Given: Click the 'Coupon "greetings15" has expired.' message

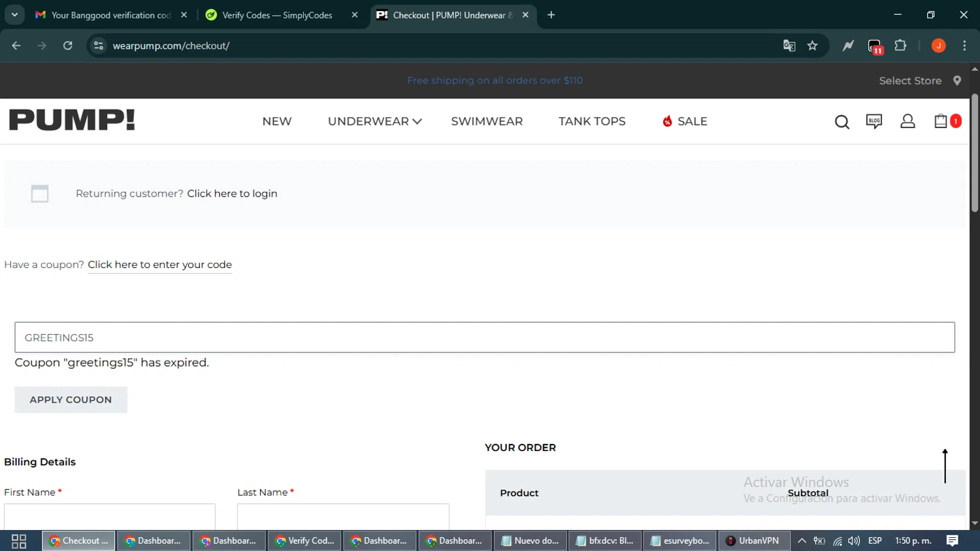Looking at the screenshot, I should pyautogui.click(x=112, y=363).
